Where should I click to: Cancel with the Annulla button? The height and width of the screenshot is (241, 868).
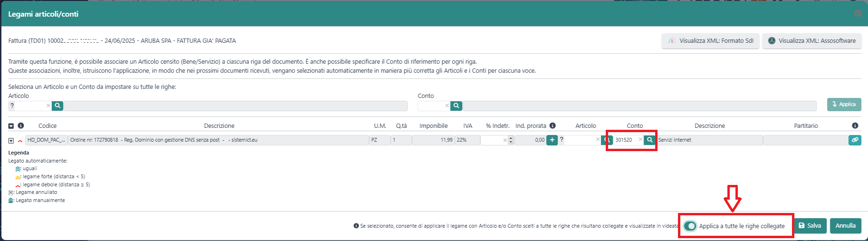pos(846,226)
